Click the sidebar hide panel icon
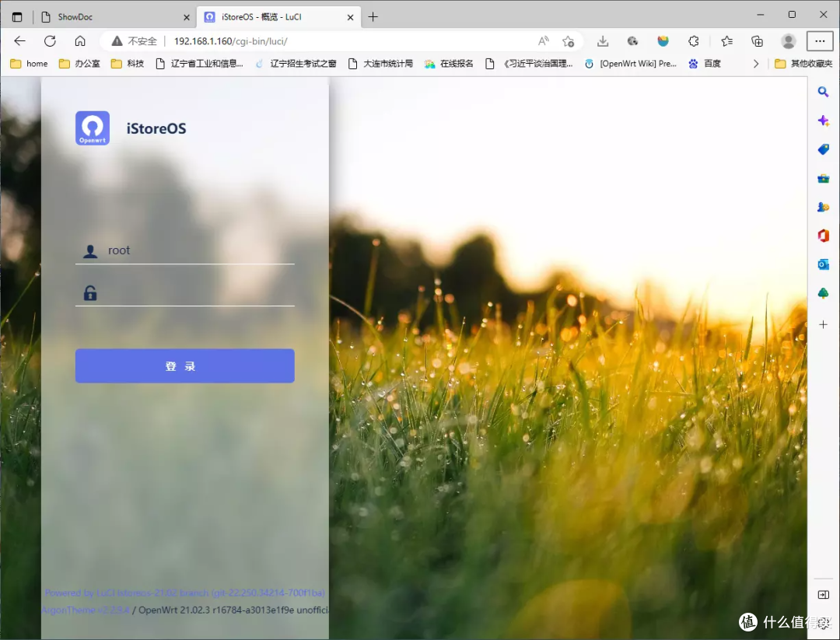Screen dimensions: 840x640 point(824,595)
